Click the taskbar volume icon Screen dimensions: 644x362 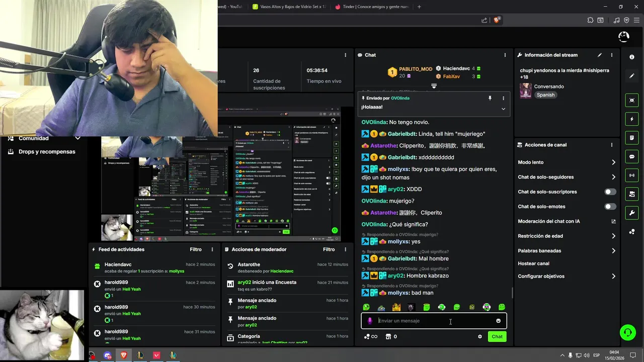(586, 355)
